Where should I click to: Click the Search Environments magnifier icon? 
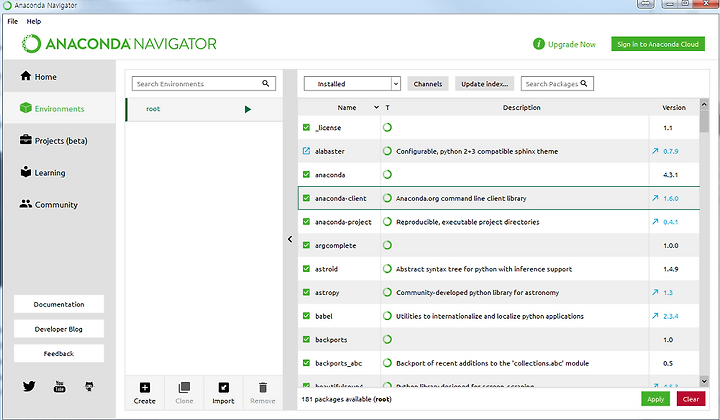coord(265,83)
